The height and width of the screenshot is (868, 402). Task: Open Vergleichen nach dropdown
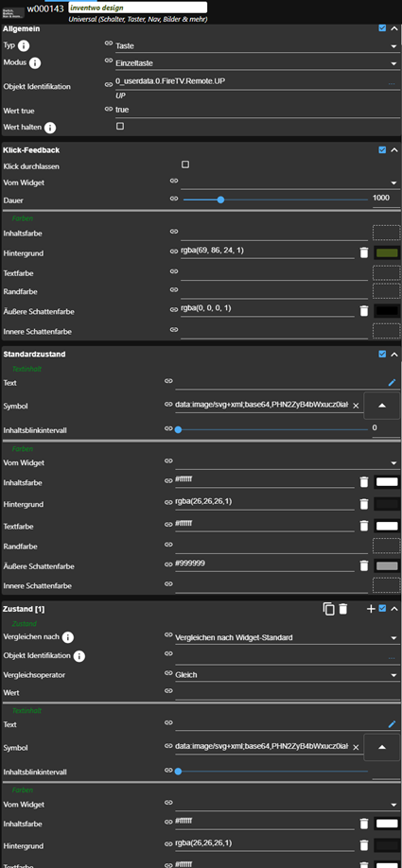(x=287, y=637)
